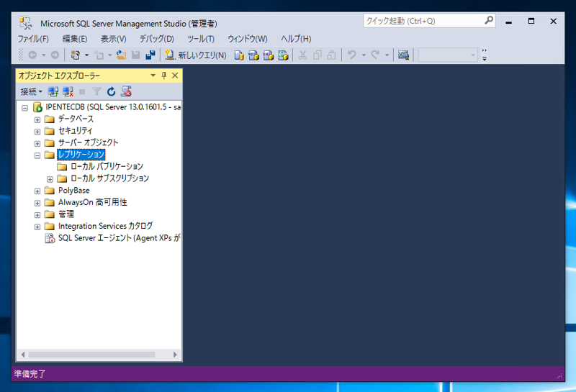Click Object Explorer horizontal scrollbar thumb
This screenshot has height=392, width=576.
[92, 355]
